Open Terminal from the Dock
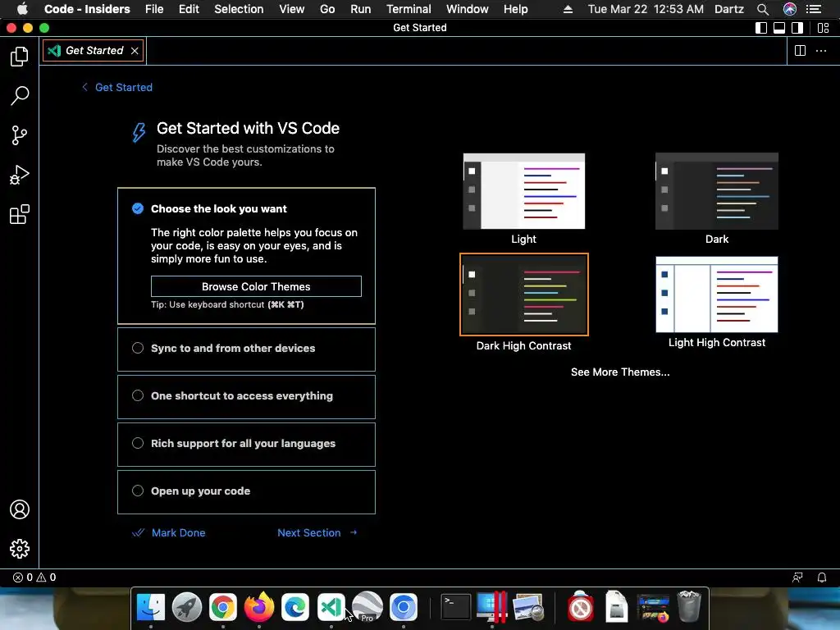Viewport: 840px width, 630px height. pos(456,607)
